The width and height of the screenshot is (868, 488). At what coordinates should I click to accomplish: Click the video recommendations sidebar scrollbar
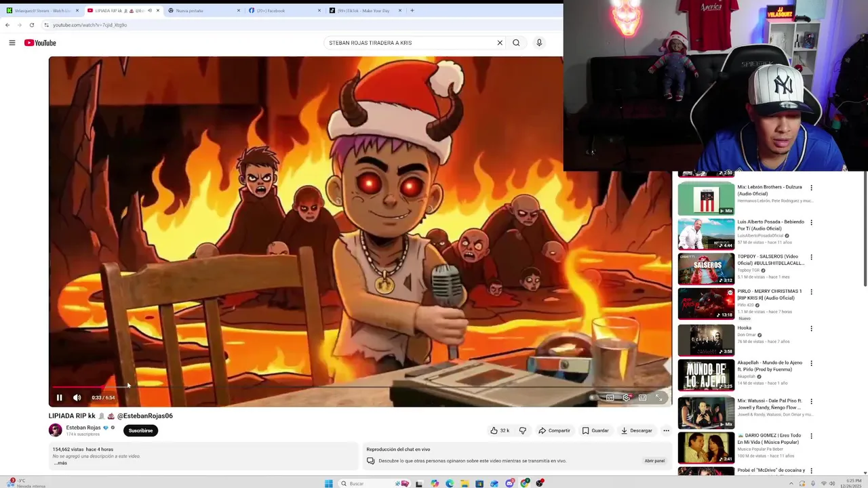coord(865,230)
